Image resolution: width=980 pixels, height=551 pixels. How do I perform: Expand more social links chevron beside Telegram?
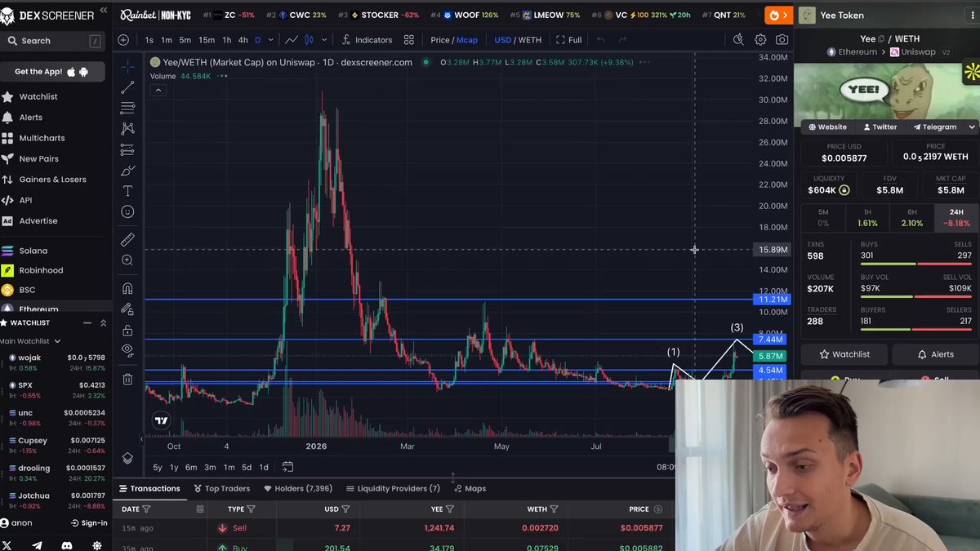972,127
